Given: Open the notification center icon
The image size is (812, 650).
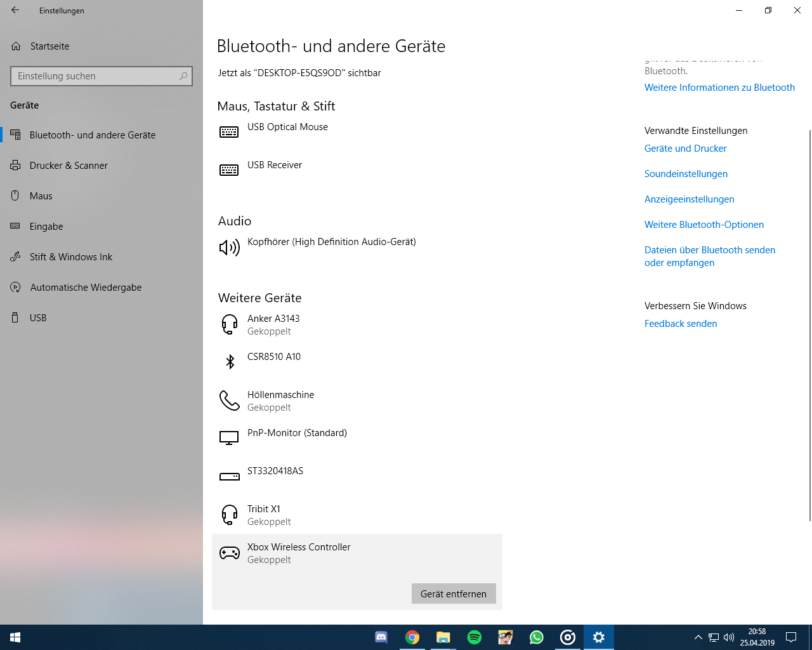Looking at the screenshot, I should coord(791,637).
